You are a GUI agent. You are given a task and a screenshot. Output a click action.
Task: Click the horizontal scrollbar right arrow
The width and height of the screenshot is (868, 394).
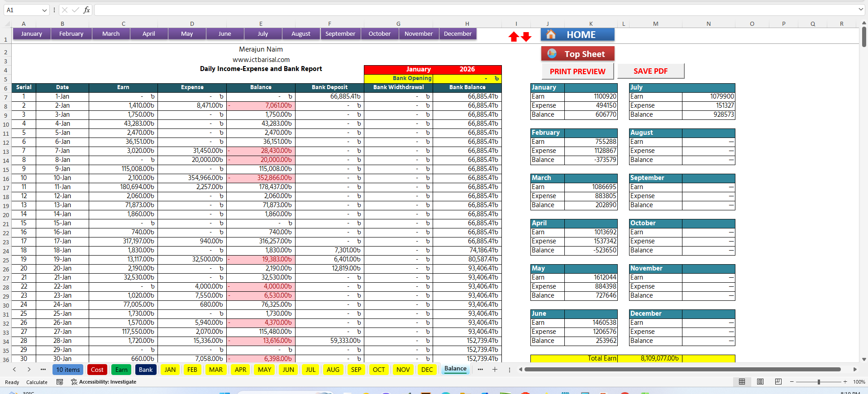pos(855,370)
